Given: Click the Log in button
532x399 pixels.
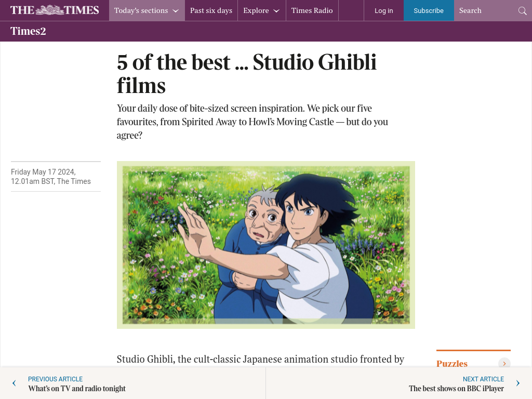Looking at the screenshot, I should [383, 10].
